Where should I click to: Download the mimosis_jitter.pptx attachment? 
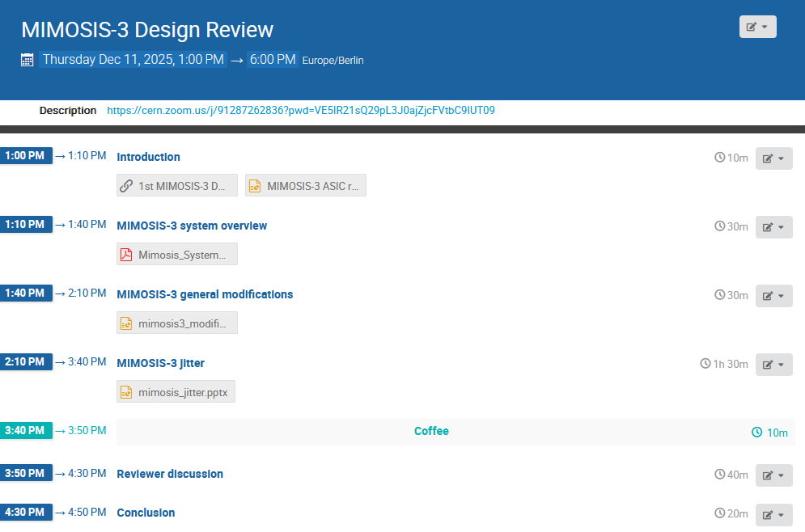click(x=183, y=393)
